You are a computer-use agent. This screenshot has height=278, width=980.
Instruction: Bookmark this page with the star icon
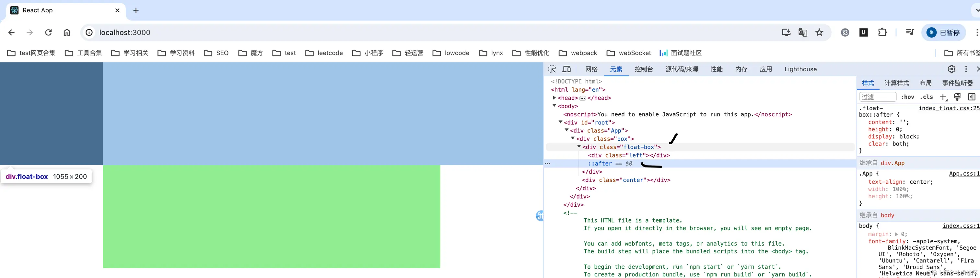[x=820, y=33]
